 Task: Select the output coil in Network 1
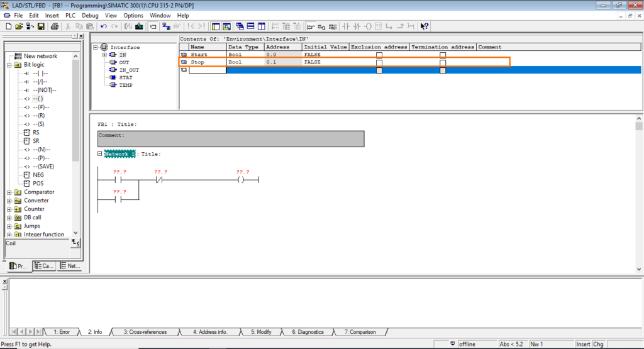(241, 180)
